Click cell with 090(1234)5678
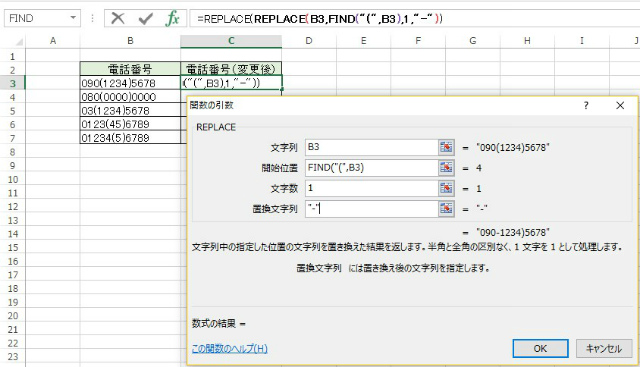The height and width of the screenshot is (367, 640). [130, 83]
